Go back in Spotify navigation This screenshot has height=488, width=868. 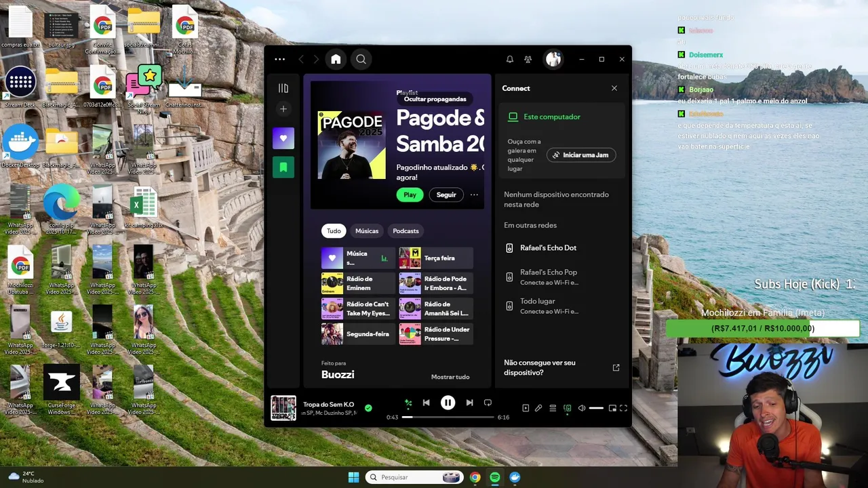click(x=301, y=60)
